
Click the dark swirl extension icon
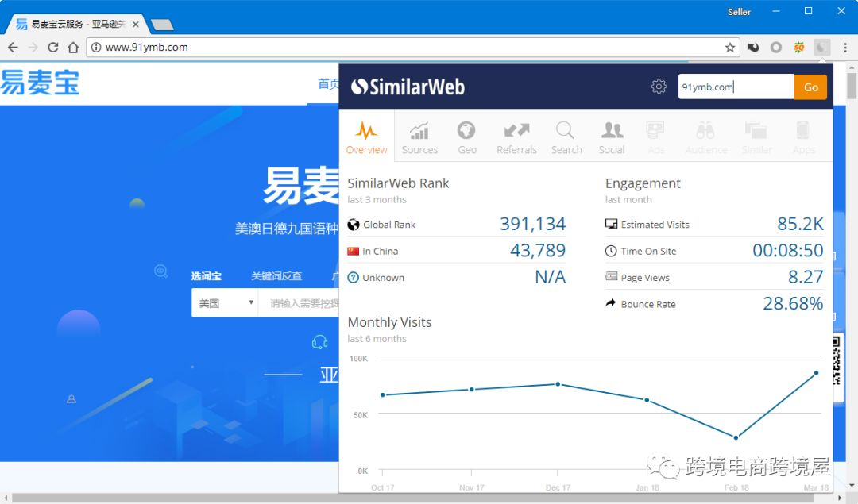(x=753, y=48)
